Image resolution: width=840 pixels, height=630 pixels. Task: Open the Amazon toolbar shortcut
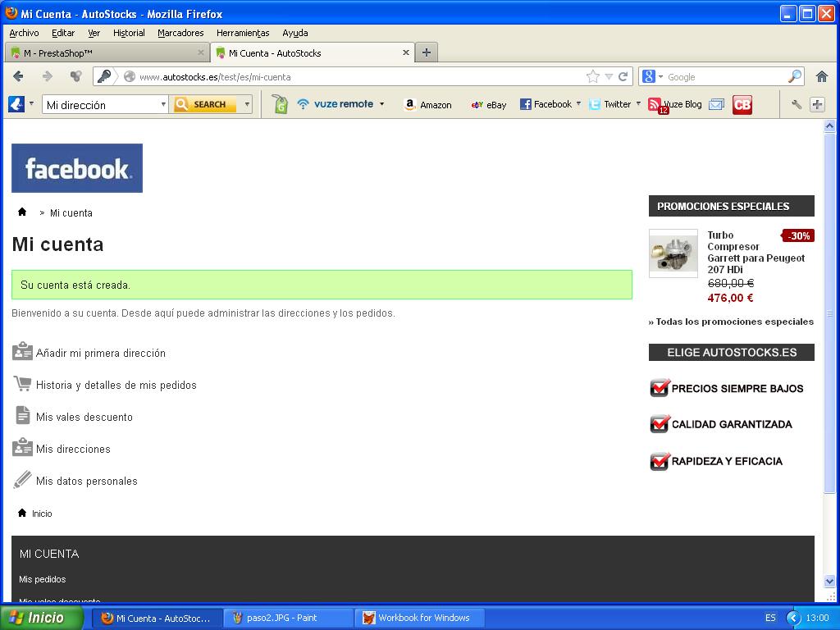click(x=428, y=104)
